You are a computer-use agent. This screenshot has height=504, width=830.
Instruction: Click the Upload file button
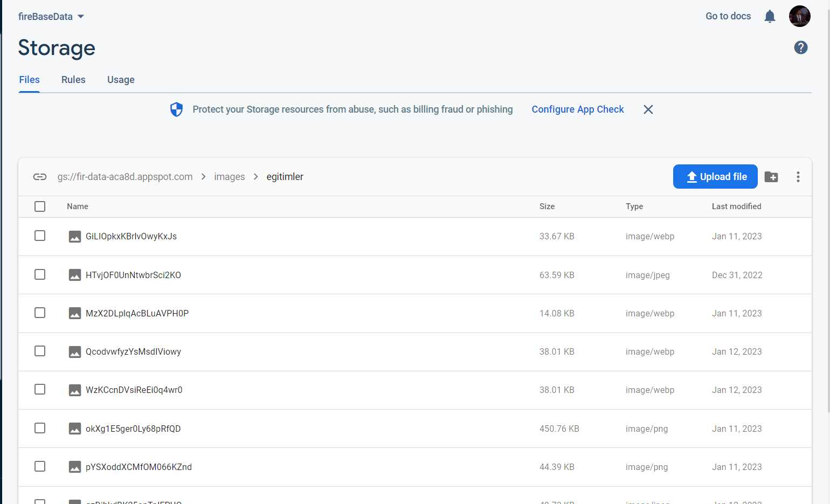pyautogui.click(x=715, y=177)
